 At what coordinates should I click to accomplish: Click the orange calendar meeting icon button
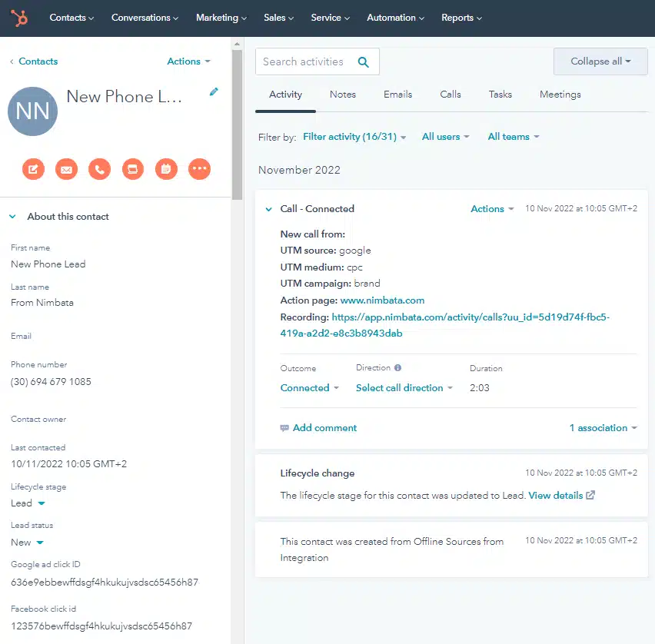tap(166, 169)
